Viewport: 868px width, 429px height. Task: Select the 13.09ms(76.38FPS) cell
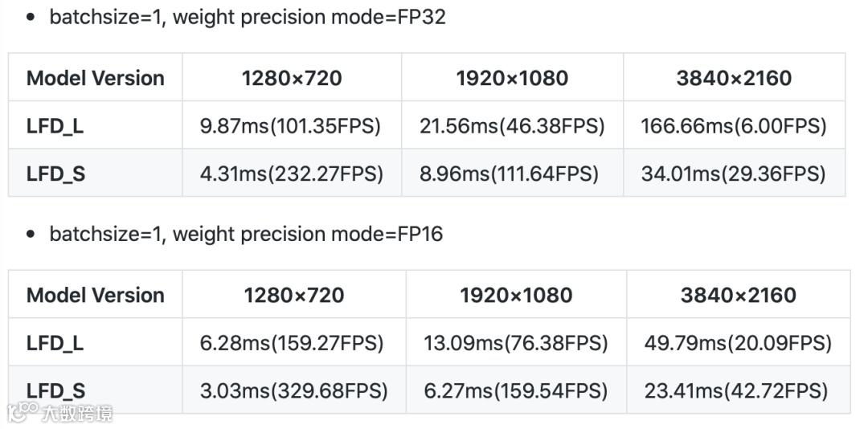[516, 343]
